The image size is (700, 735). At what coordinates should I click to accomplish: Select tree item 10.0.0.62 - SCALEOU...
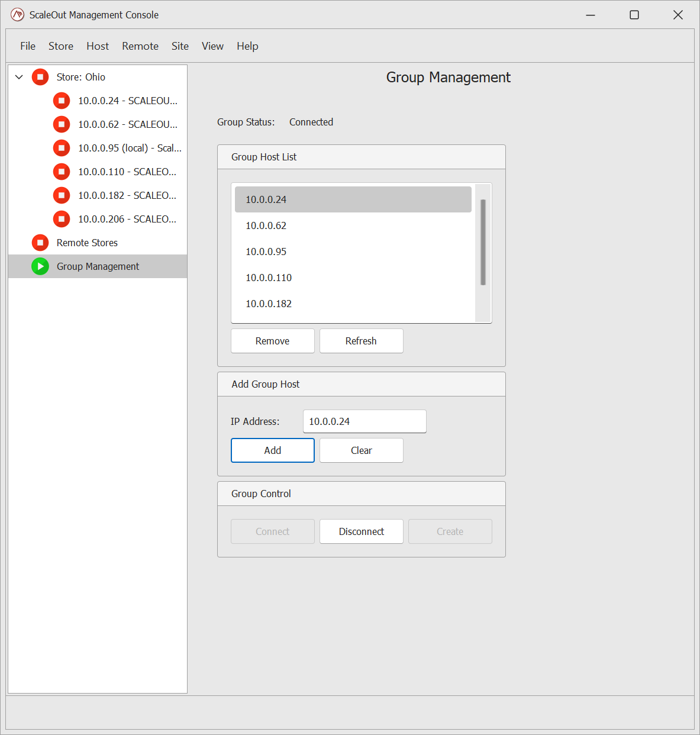(128, 124)
